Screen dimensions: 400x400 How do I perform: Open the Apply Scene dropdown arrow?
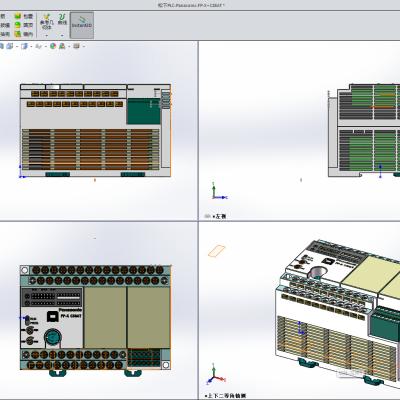(69, 47)
